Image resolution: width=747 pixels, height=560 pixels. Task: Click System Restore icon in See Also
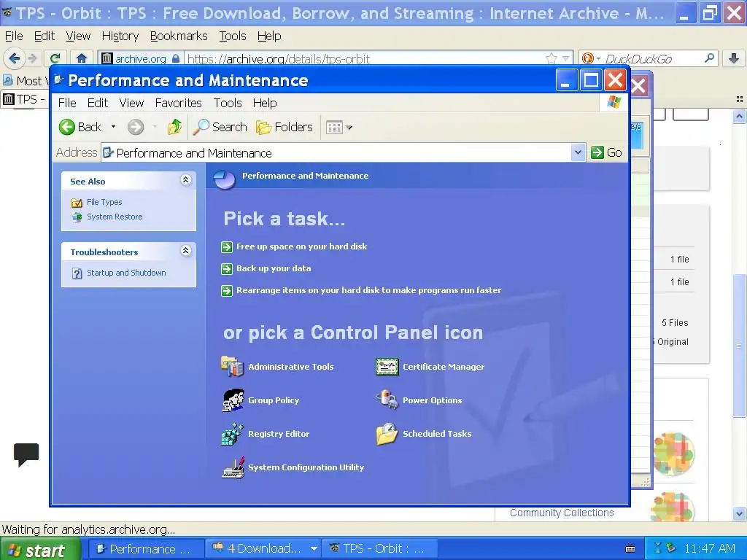77,217
